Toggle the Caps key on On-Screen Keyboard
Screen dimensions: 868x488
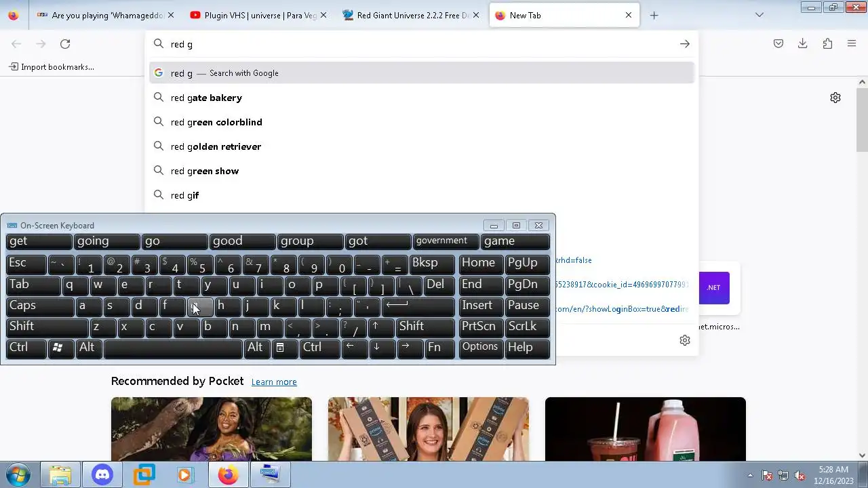pyautogui.click(x=40, y=306)
